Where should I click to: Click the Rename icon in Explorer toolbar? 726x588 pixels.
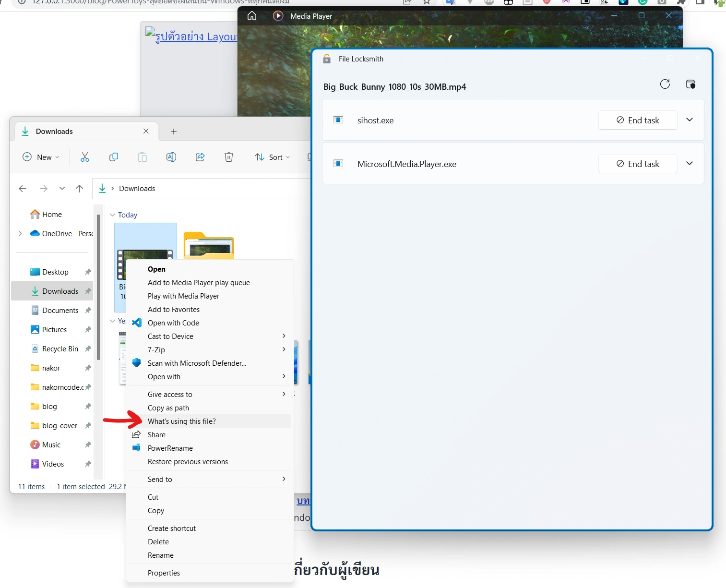coord(171,157)
